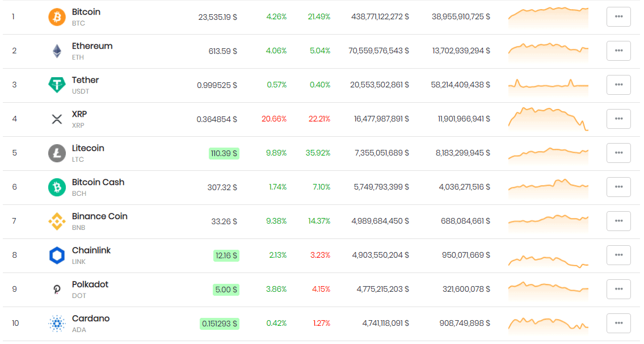644x344 pixels.
Task: Open the Polkadot coin name link
Action: [90, 285]
